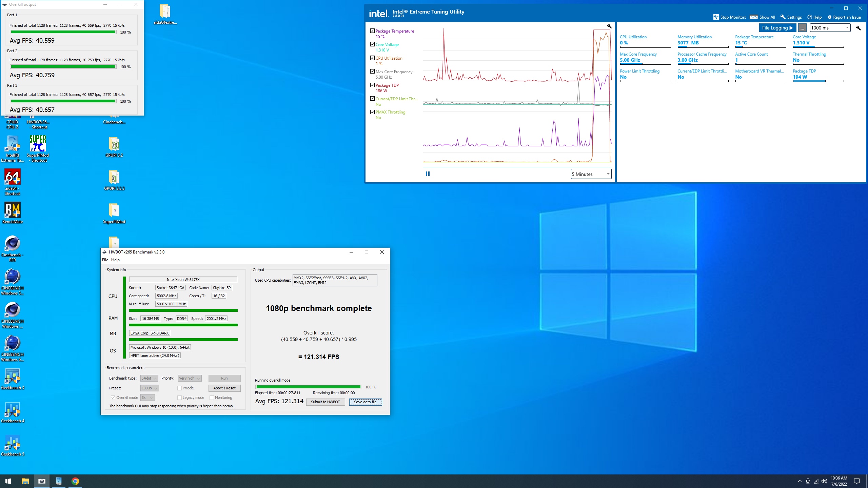Image resolution: width=868 pixels, height=488 pixels.
Task: Open Windows Start menu
Action: (x=8, y=481)
